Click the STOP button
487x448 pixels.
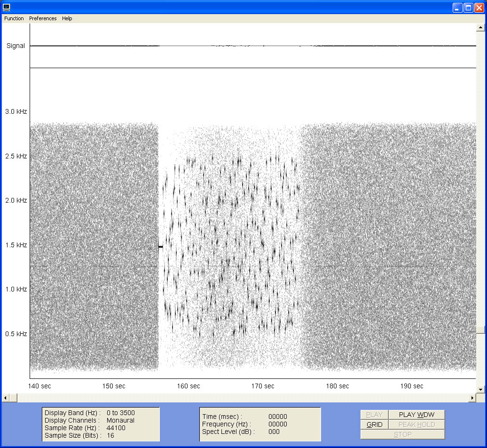tap(402, 434)
